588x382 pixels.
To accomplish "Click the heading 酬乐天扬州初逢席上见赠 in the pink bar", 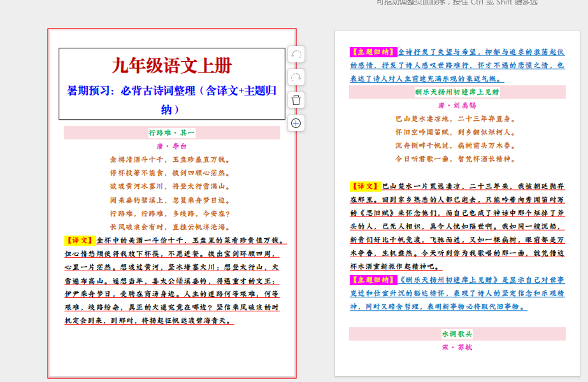I will pyautogui.click(x=457, y=92).
